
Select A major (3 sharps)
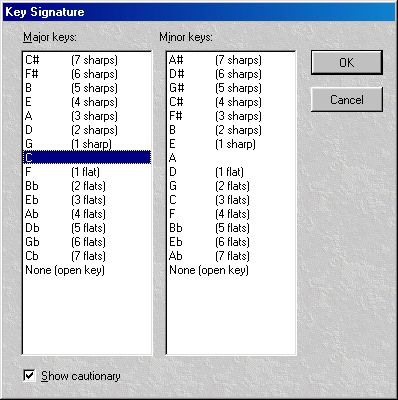(87, 116)
